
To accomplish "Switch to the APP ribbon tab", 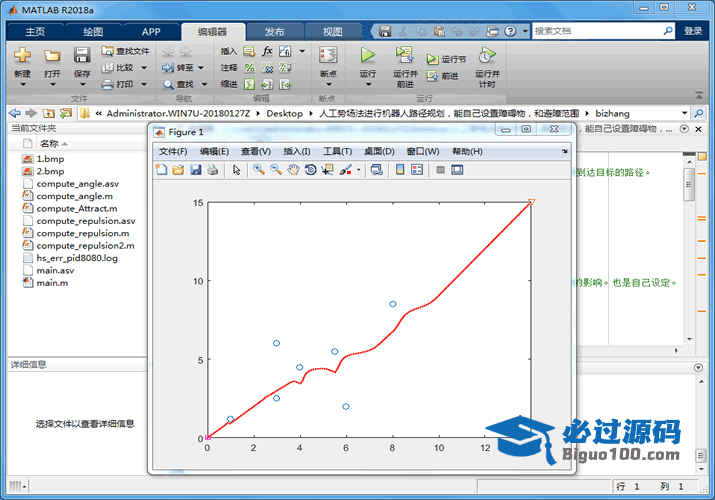I will point(151,31).
